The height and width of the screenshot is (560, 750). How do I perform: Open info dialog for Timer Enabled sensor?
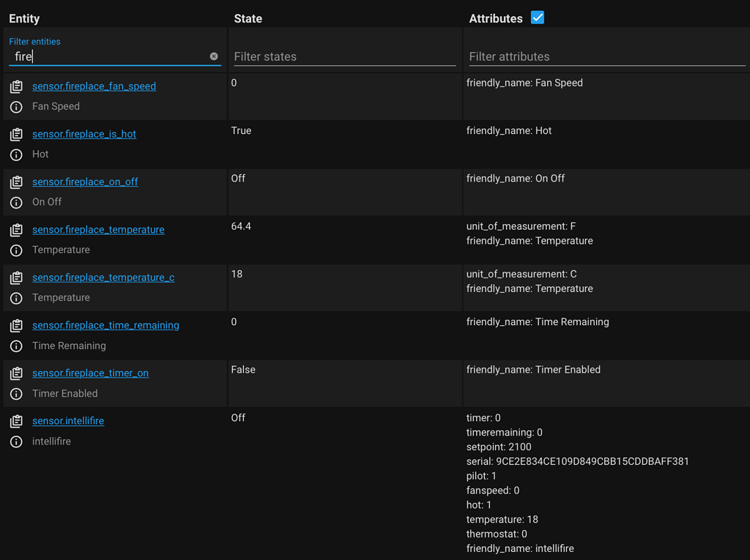pos(15,394)
